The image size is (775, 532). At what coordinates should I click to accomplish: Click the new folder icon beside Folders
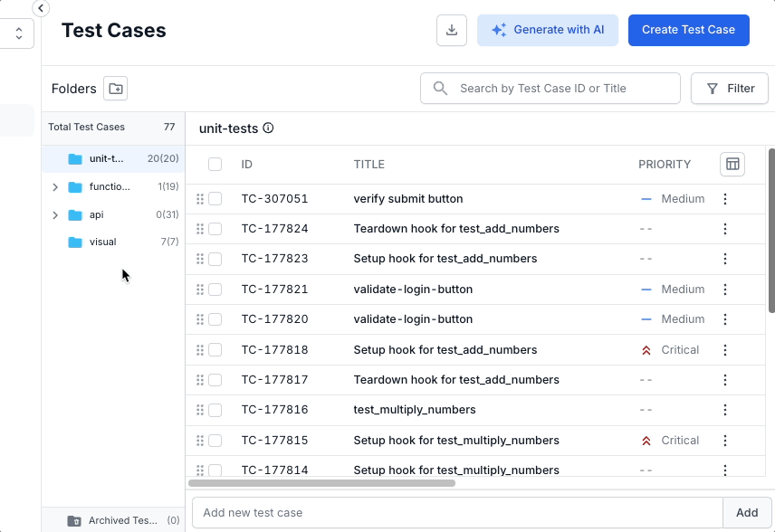tap(115, 89)
